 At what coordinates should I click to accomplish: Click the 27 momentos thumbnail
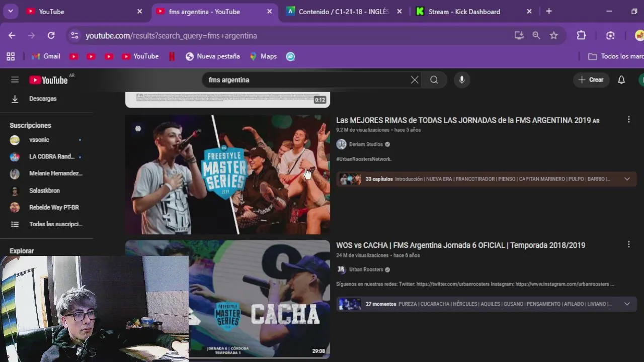pyautogui.click(x=350, y=304)
